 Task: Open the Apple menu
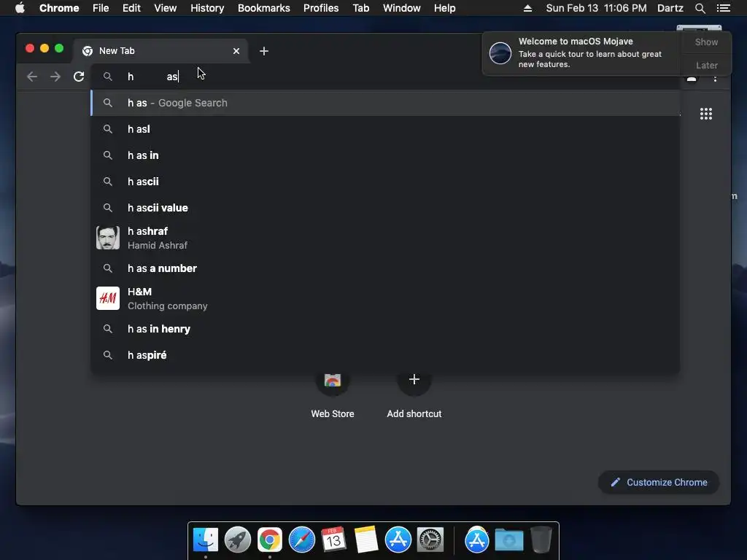pos(20,8)
